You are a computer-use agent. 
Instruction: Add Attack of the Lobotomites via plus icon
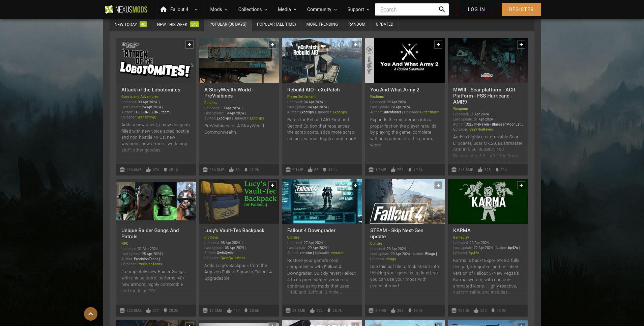(189, 45)
